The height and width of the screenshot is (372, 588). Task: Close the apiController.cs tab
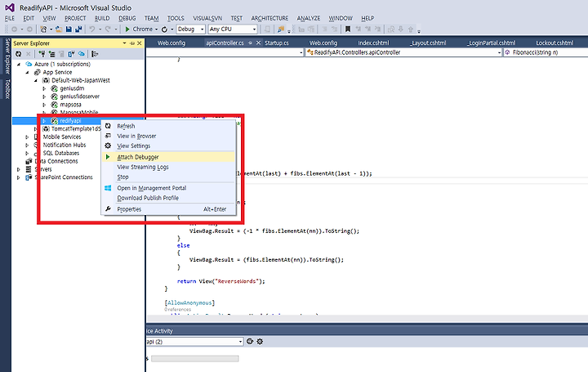pyautogui.click(x=258, y=43)
